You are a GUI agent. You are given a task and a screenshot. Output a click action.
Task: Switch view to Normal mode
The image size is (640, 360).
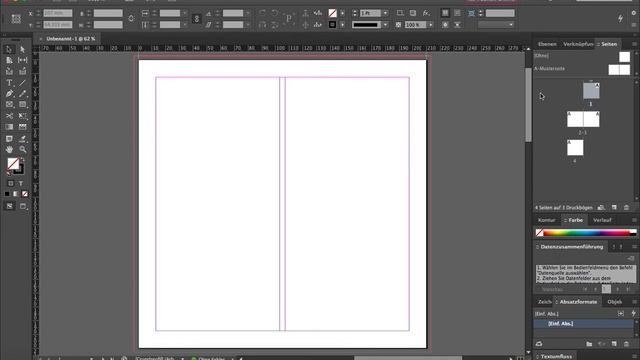pos(9,207)
